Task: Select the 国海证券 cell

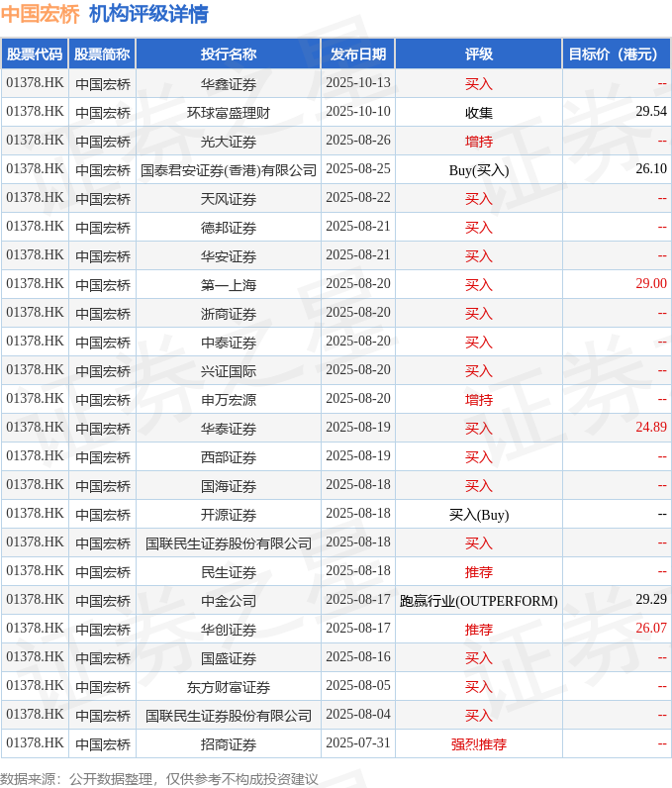Action: point(229,485)
